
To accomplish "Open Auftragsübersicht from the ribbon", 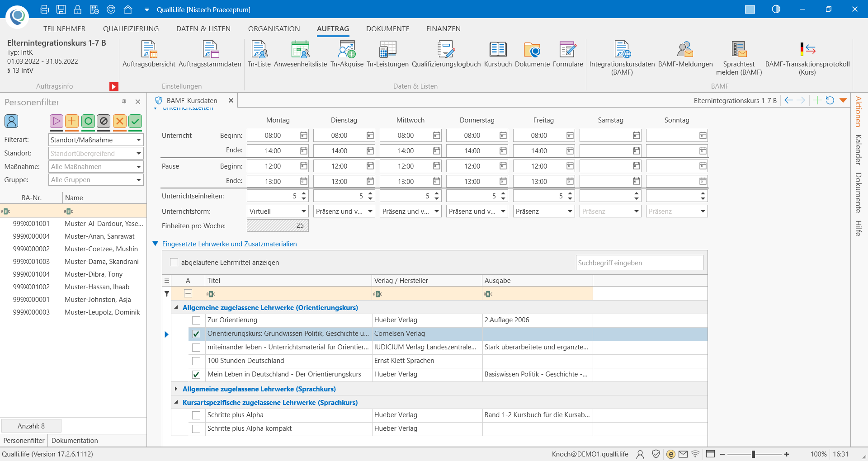I will pos(149,54).
